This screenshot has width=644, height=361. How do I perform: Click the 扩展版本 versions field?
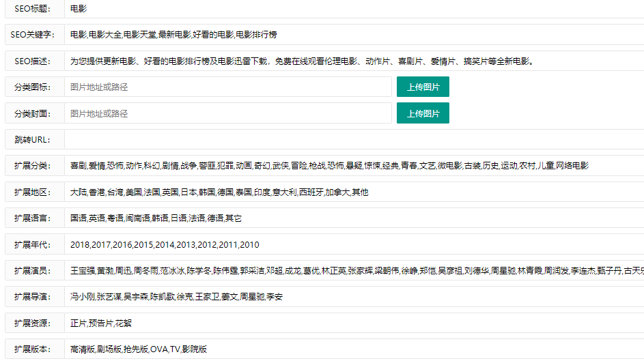point(354,349)
